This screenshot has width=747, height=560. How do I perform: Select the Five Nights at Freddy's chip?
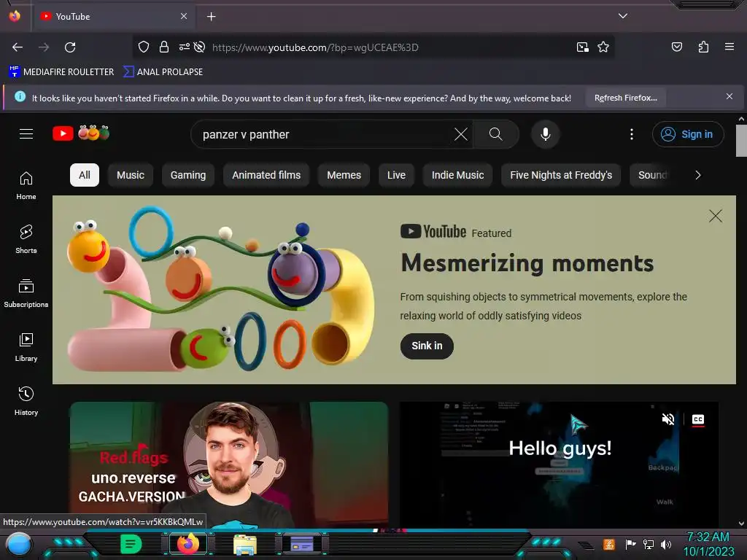pos(561,175)
